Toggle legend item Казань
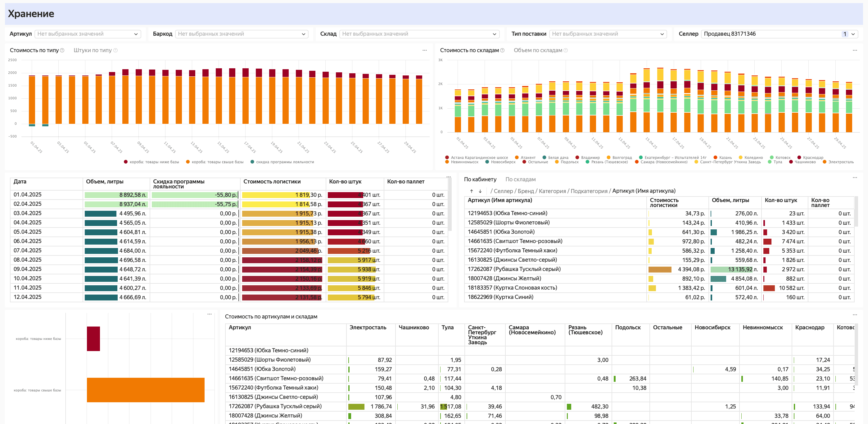Viewport: 868px width, 424px height. 722,157
